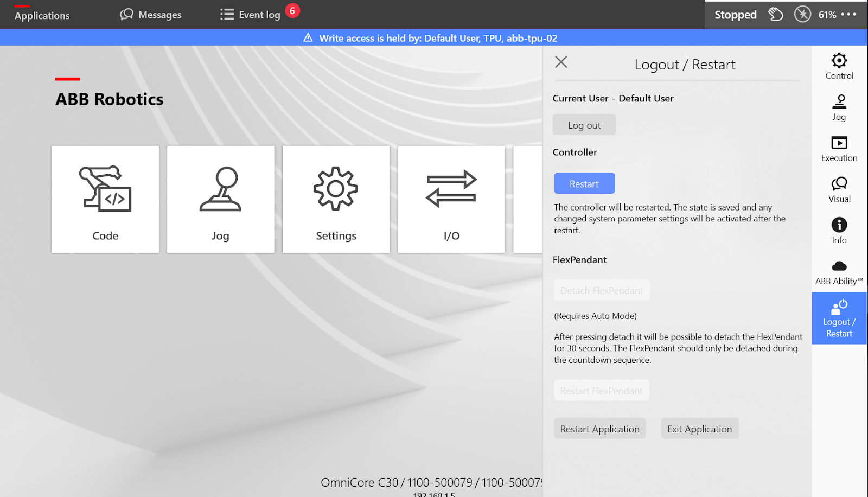Click the Log out button
Screen dimensions: 868x497
[x=584, y=125]
